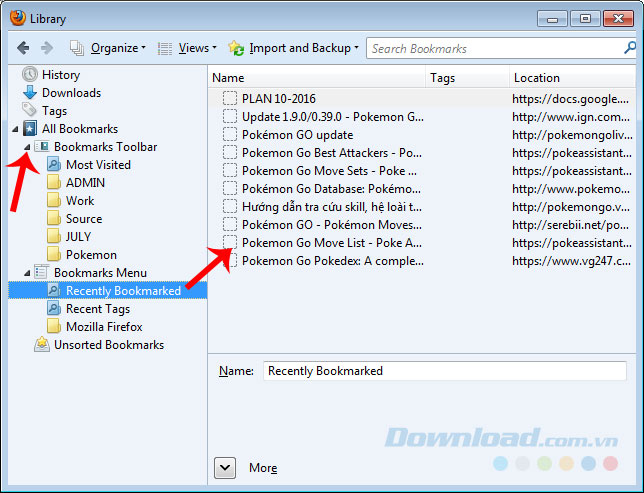Select the Pokémon GO - Pokémon Moves bookmark
The image size is (644, 493).
tap(331, 225)
